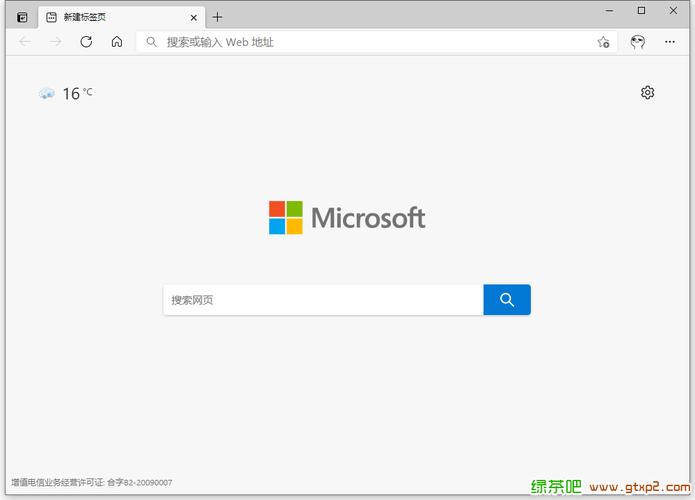Open Settings and more menu
This screenshot has height=500, width=695.
pyautogui.click(x=670, y=42)
